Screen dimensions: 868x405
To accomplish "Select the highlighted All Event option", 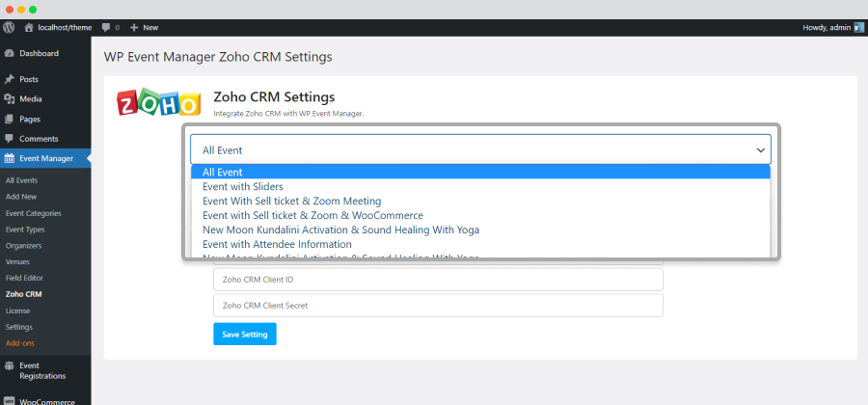I will click(480, 172).
